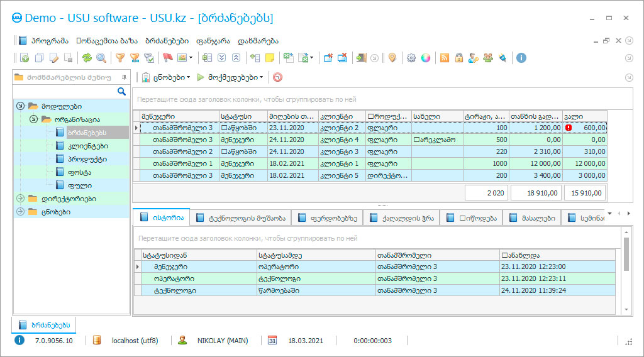Click the filter-by-value funnel icon
644x357 pixels.
click(135, 58)
